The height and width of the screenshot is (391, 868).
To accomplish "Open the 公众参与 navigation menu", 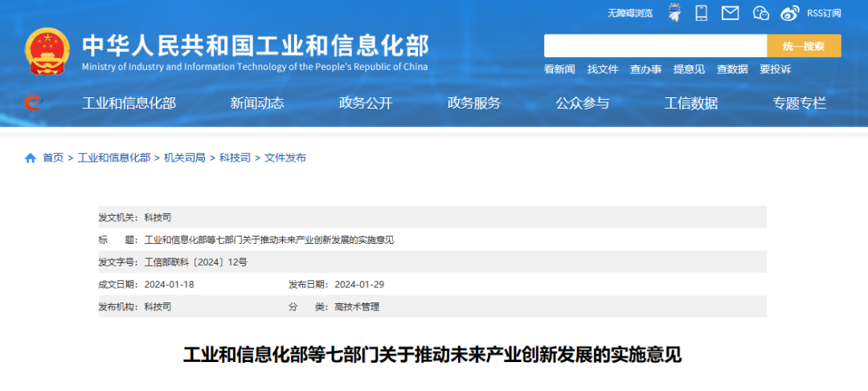I will tap(583, 103).
